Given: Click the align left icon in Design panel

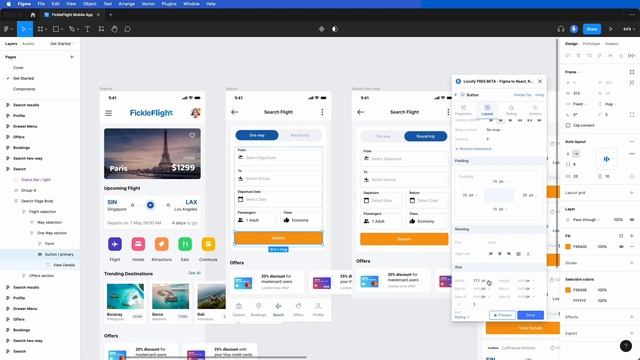Looking at the screenshot, I should click(x=567, y=55).
